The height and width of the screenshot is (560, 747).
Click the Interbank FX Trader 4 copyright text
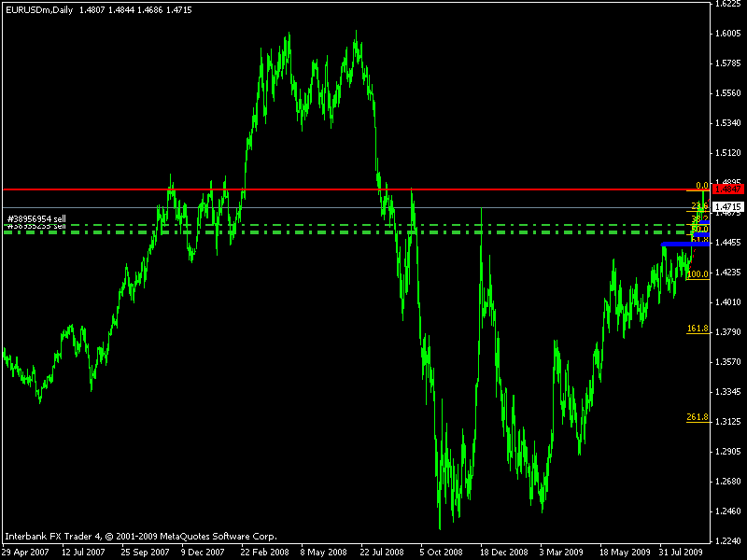pyautogui.click(x=141, y=537)
